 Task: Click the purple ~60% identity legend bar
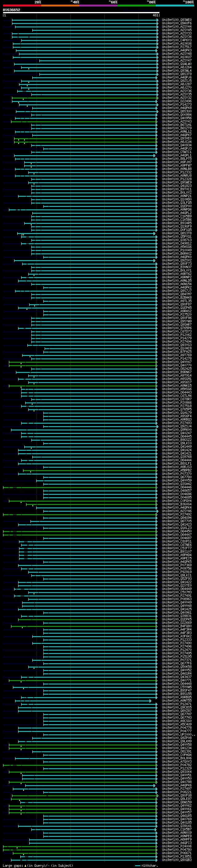[x=99, y=6]
